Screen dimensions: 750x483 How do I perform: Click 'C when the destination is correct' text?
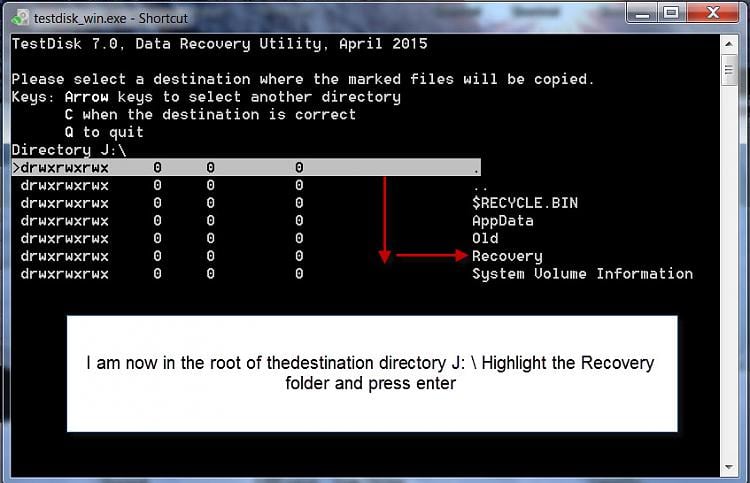click(210, 115)
